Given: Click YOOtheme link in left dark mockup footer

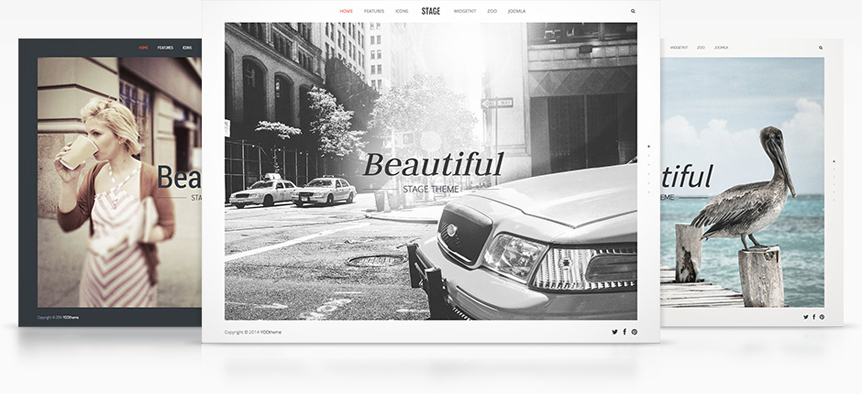Looking at the screenshot, I should (70, 318).
